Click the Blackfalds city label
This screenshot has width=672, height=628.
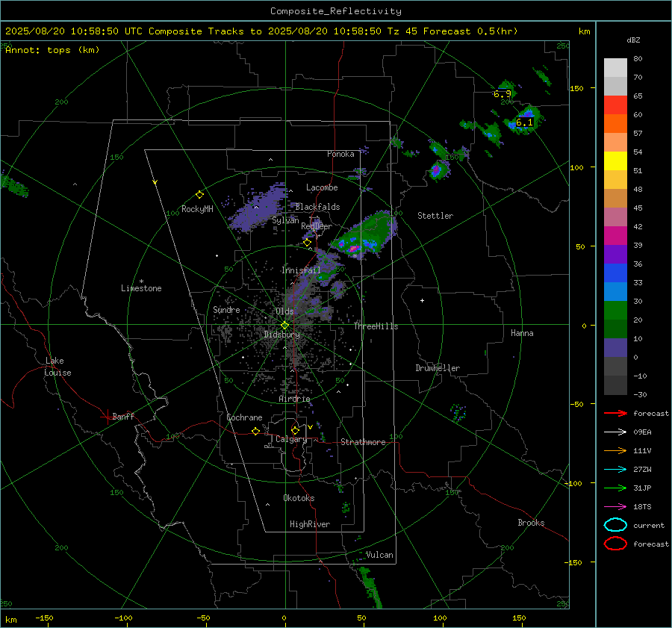(x=317, y=207)
